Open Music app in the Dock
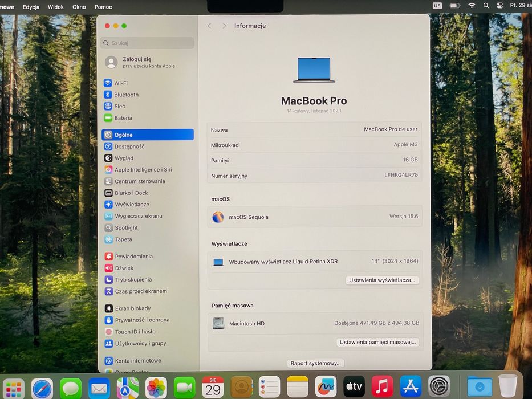The height and width of the screenshot is (399, 532). [x=382, y=386]
